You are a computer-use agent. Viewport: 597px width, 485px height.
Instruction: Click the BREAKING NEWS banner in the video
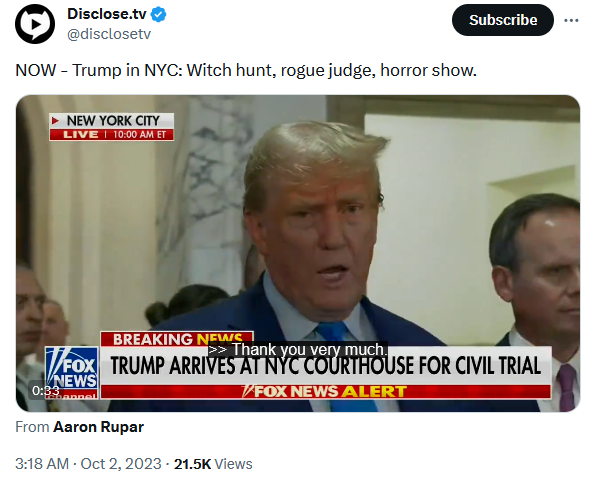[177, 339]
